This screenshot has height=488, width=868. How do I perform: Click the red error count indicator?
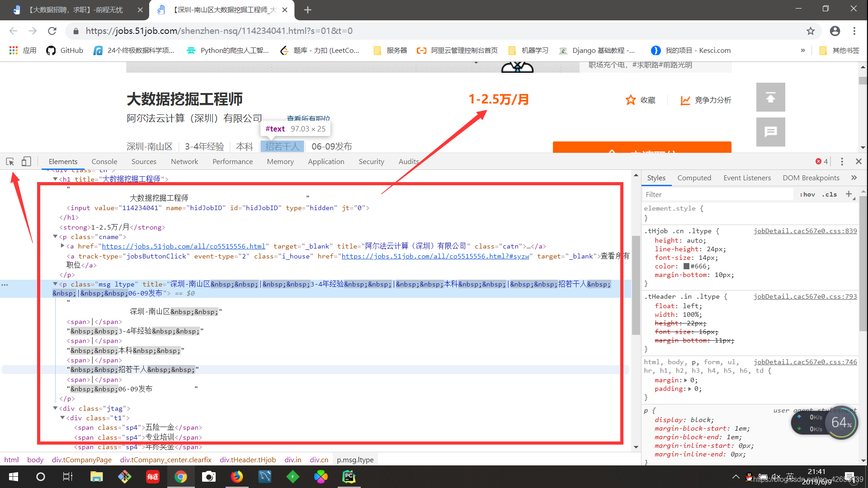tap(822, 161)
